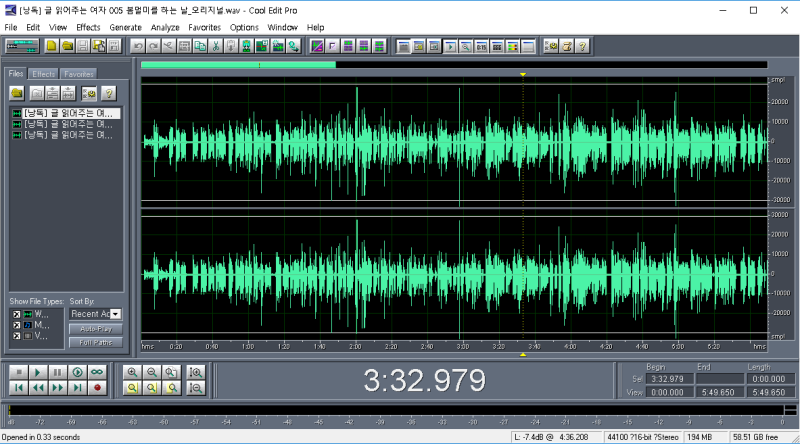Toggle the MIDI file type checkbox

[x=16, y=325]
